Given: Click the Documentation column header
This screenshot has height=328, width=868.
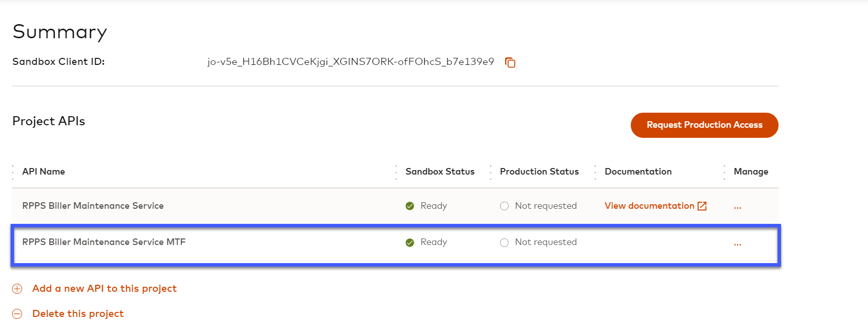Looking at the screenshot, I should pos(638,172).
